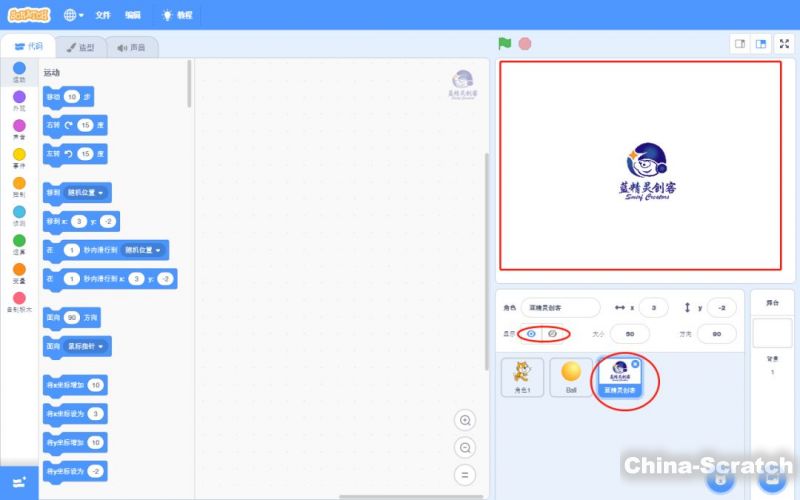Open the add extension button
The width and height of the screenshot is (800, 500).
pos(19,481)
